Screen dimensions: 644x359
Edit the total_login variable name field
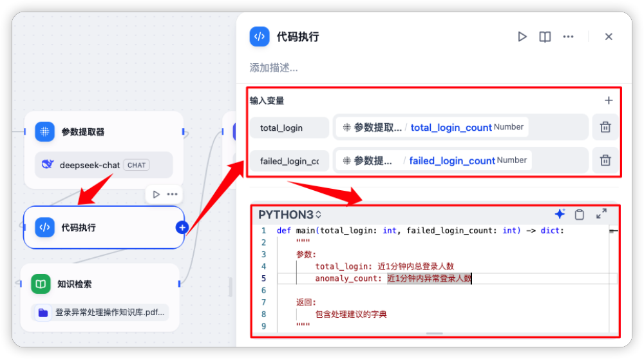(x=290, y=128)
